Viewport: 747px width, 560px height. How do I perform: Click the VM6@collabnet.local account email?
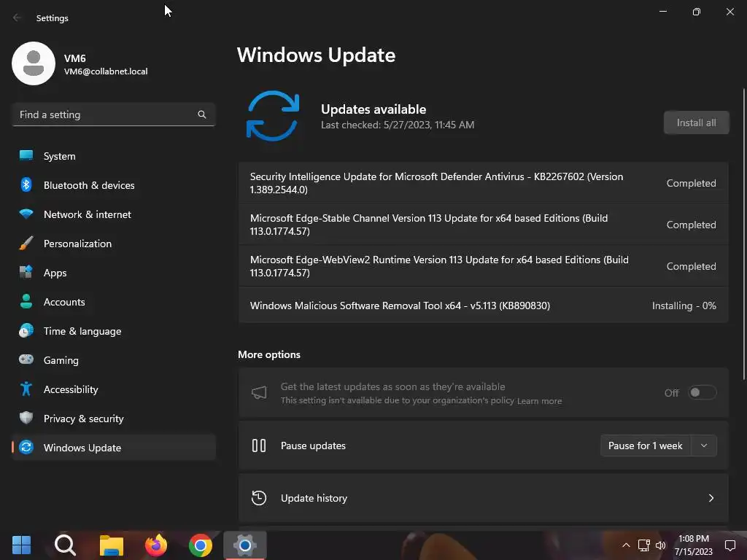106,71
